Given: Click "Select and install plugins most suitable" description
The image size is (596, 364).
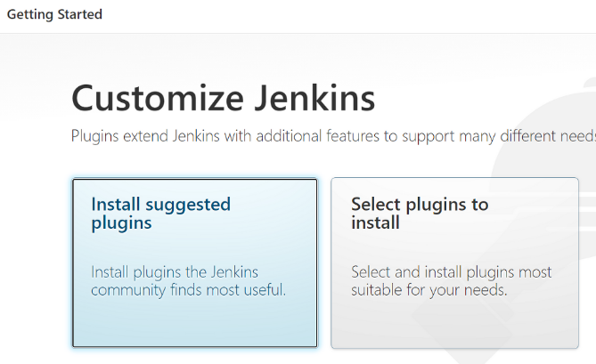Looking at the screenshot, I should click(451, 281).
